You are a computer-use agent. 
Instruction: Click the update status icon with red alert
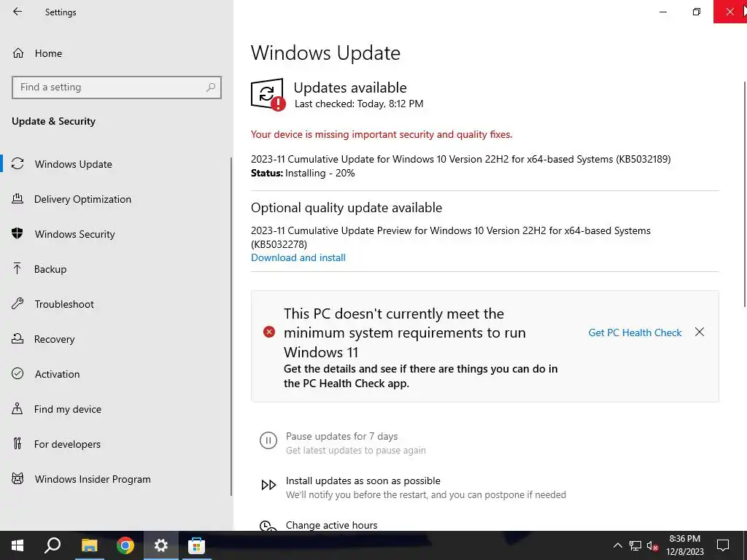(x=268, y=94)
